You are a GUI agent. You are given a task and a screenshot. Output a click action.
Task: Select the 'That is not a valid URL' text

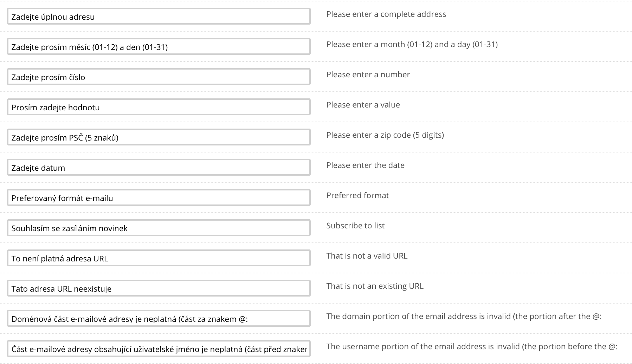367,256
